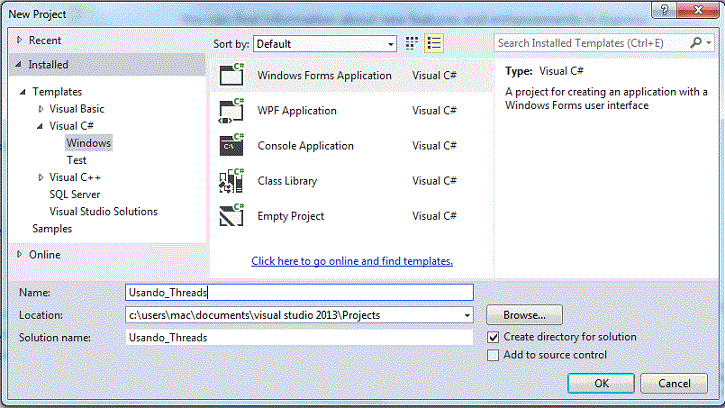
Task: Expand the Visual Basic node
Action: (x=41, y=109)
